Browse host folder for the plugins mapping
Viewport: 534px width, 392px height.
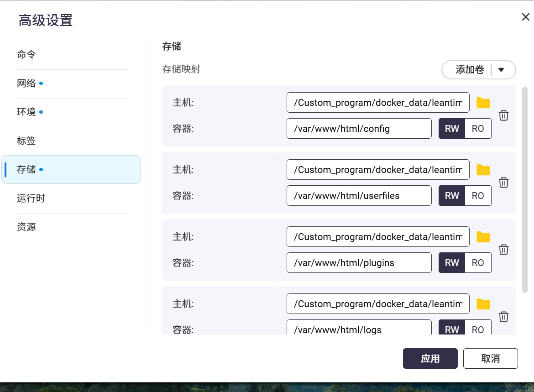(483, 237)
